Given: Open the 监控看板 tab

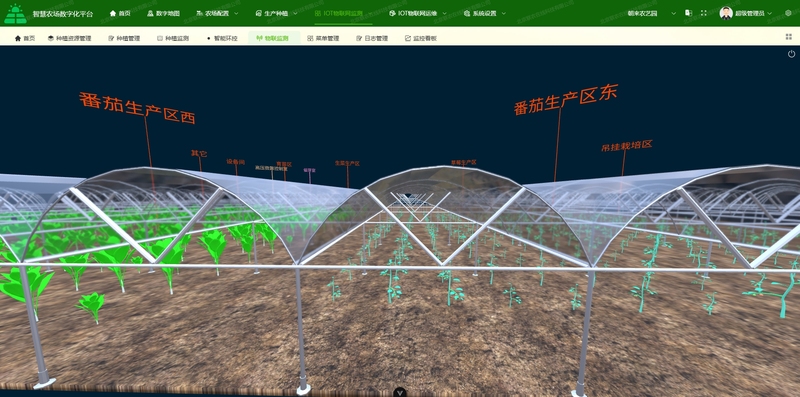Looking at the screenshot, I should coord(421,38).
